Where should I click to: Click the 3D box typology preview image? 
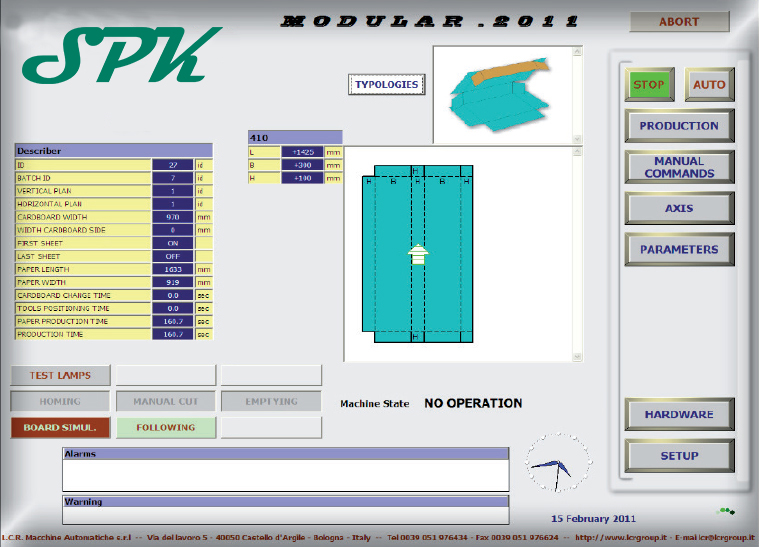point(500,93)
